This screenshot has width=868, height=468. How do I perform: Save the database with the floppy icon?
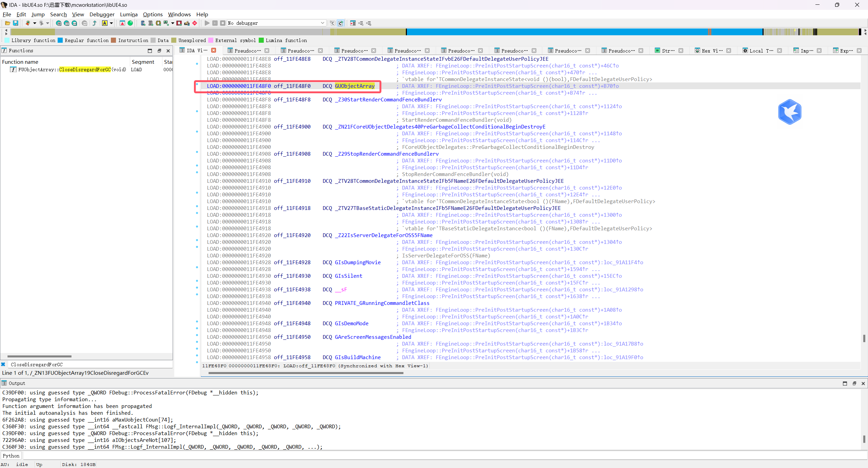pos(16,23)
